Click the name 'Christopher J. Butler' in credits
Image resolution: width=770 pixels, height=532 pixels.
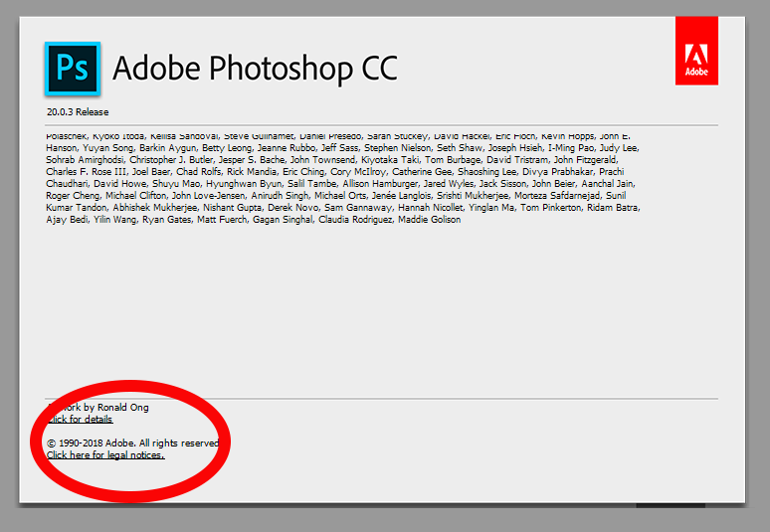coord(171,160)
